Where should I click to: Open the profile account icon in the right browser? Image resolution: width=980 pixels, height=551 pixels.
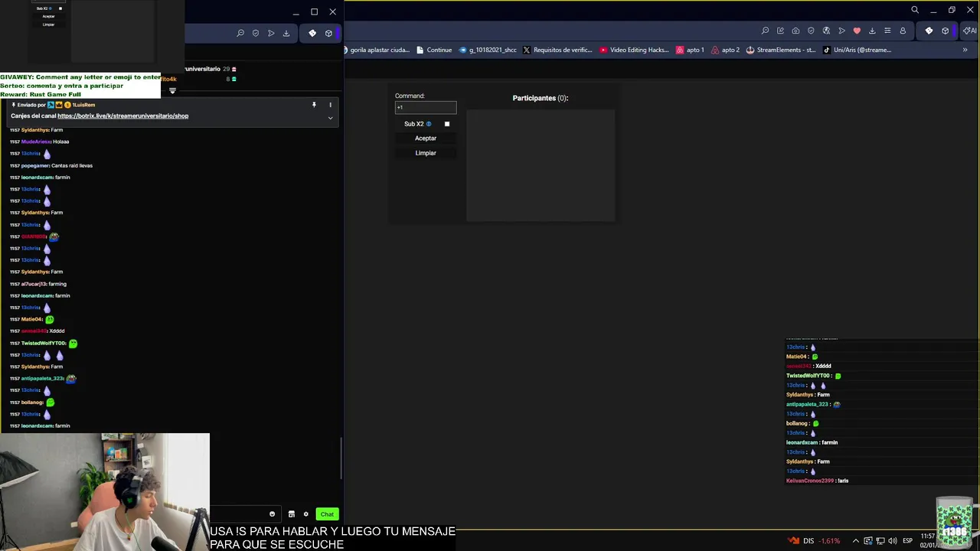coord(903,31)
